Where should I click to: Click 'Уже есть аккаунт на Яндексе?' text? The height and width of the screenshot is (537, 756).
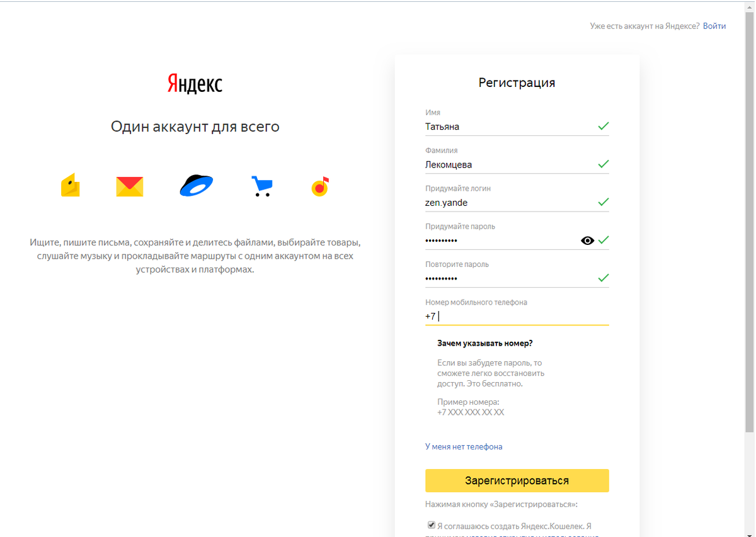click(644, 26)
